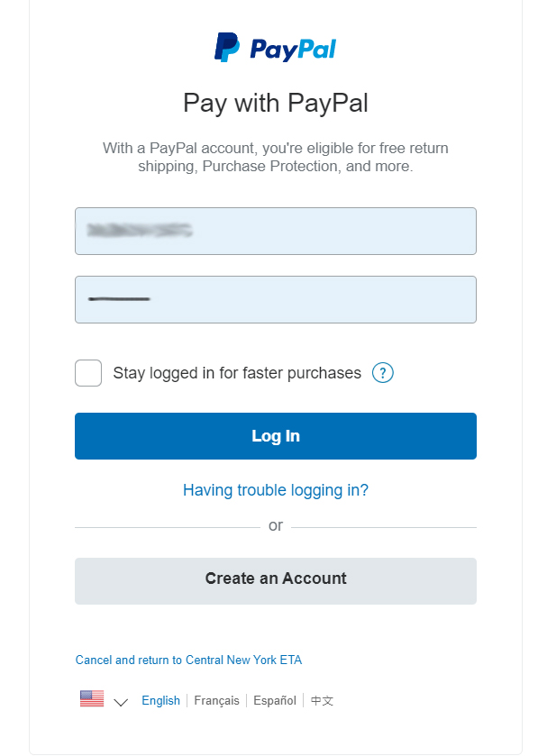Open 'Having trouble logging in?' link

click(276, 490)
